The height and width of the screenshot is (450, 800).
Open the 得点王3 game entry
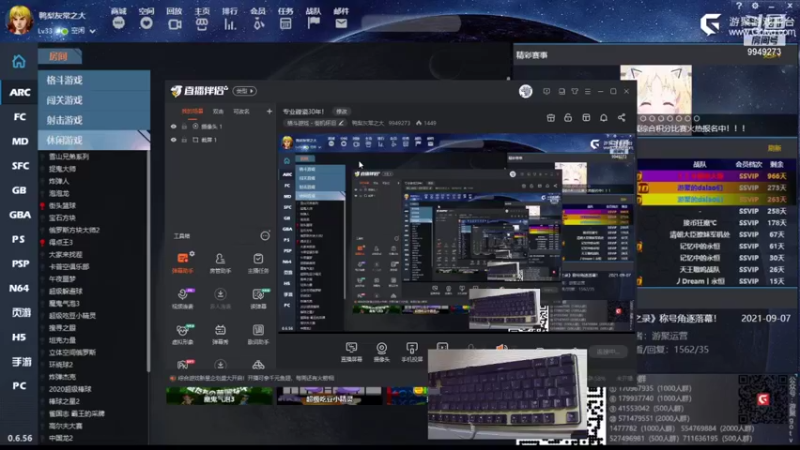(61, 242)
